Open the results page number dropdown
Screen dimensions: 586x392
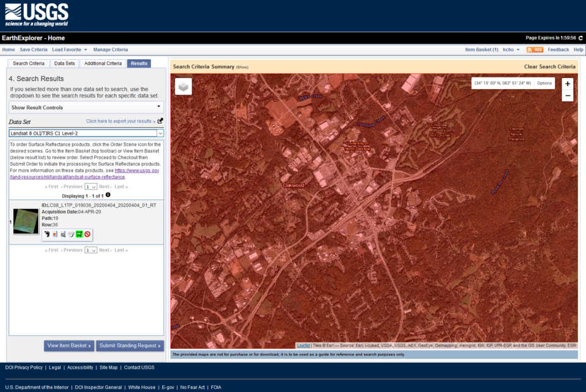(90, 186)
